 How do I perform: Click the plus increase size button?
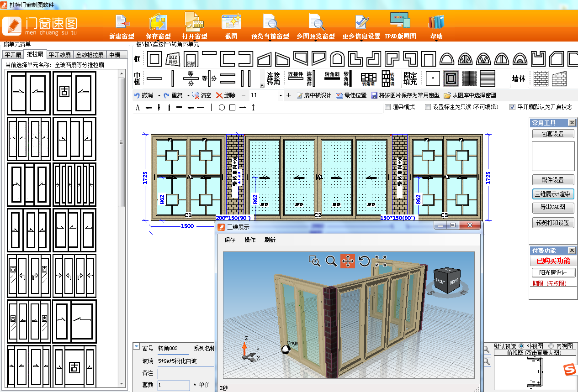pos(289,95)
